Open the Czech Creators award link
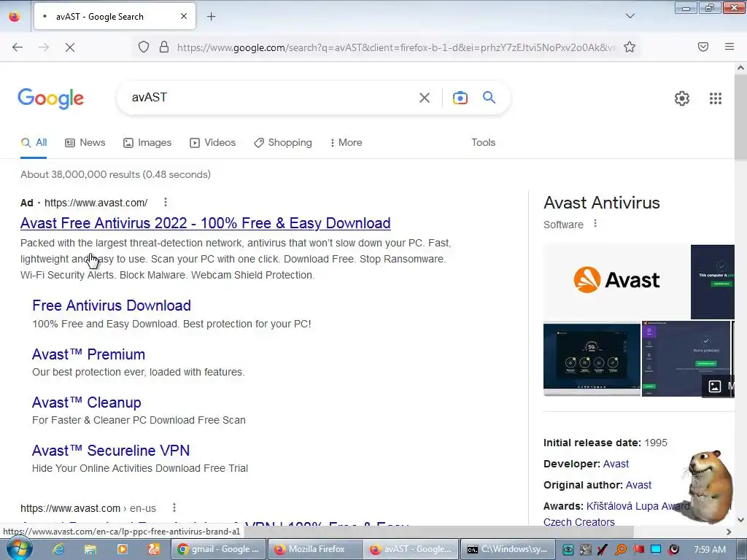The width and height of the screenshot is (747, 560). (x=578, y=522)
